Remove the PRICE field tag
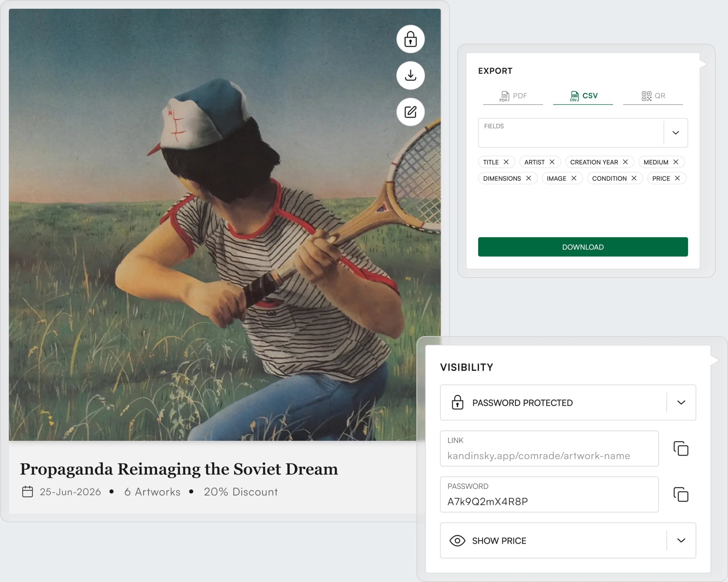 tap(677, 178)
